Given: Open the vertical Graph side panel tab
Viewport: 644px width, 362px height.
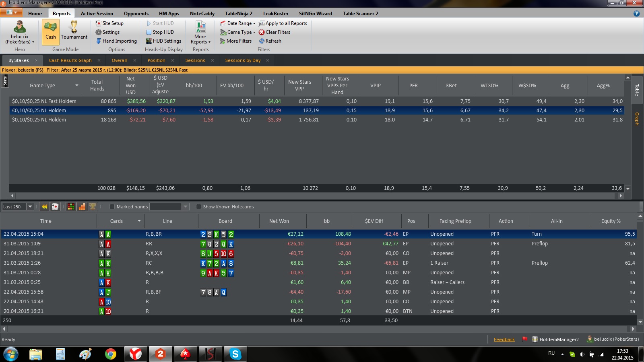Looking at the screenshot, I should click(x=637, y=119).
